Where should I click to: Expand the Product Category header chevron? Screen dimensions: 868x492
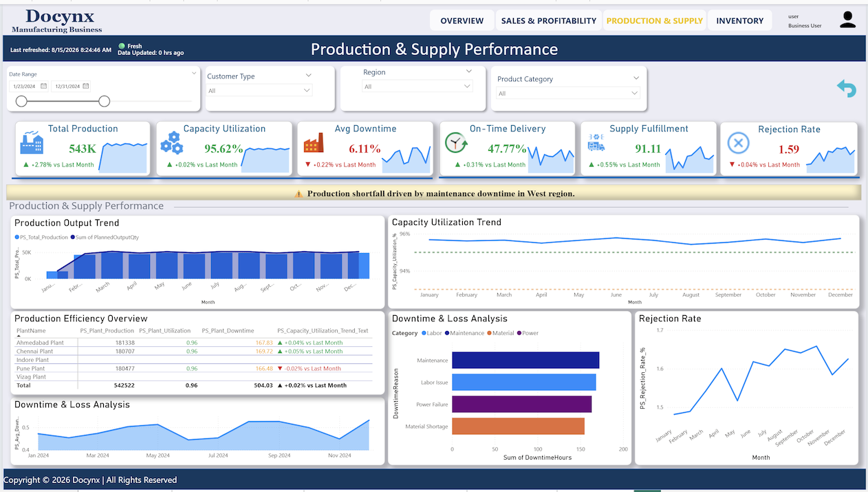point(636,78)
